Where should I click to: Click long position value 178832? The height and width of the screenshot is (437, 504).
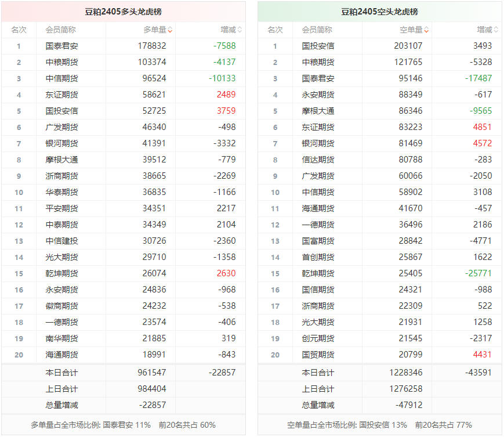(x=152, y=46)
